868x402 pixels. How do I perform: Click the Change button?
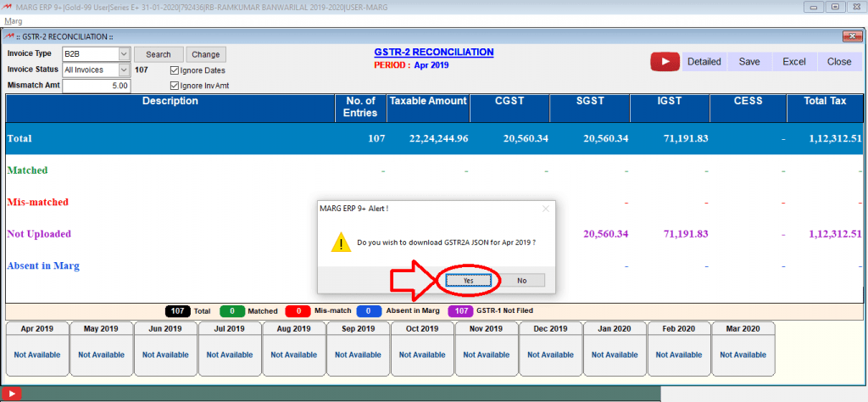click(206, 54)
